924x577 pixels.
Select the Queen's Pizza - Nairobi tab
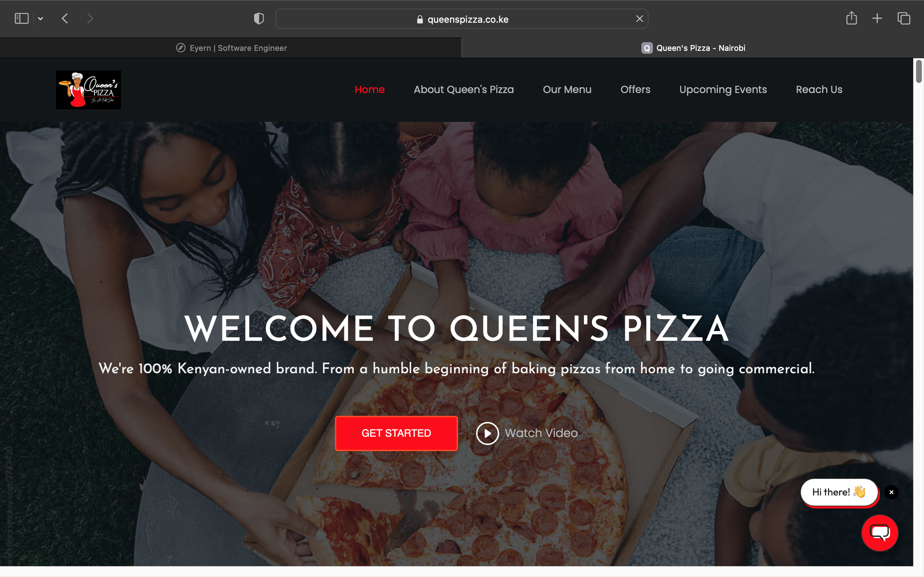coord(693,48)
